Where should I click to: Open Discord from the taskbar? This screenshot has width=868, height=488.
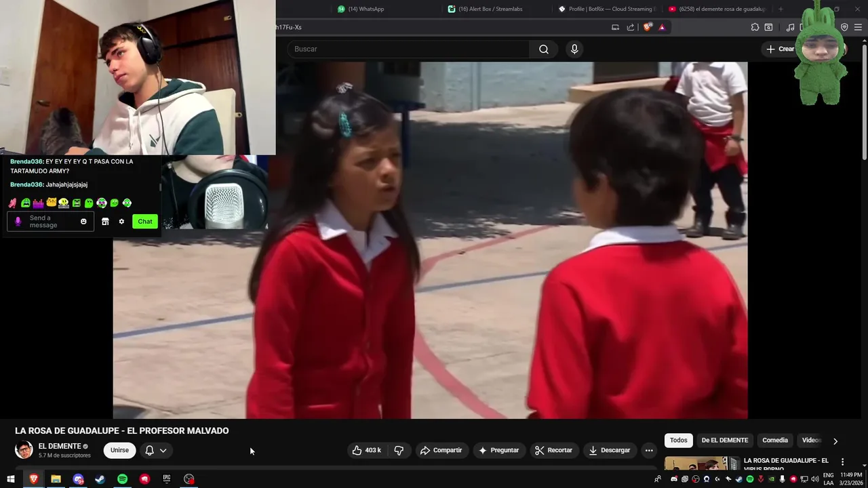pos(78,479)
